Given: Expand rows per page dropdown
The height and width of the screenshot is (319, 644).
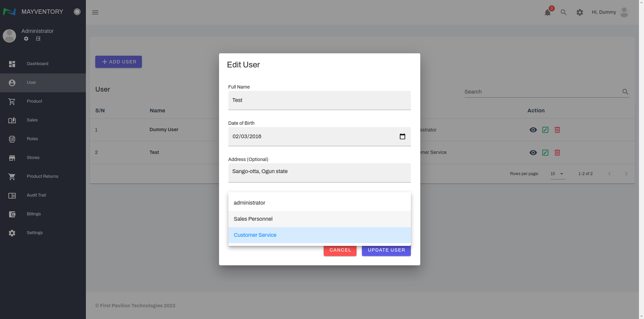Looking at the screenshot, I should (x=558, y=174).
